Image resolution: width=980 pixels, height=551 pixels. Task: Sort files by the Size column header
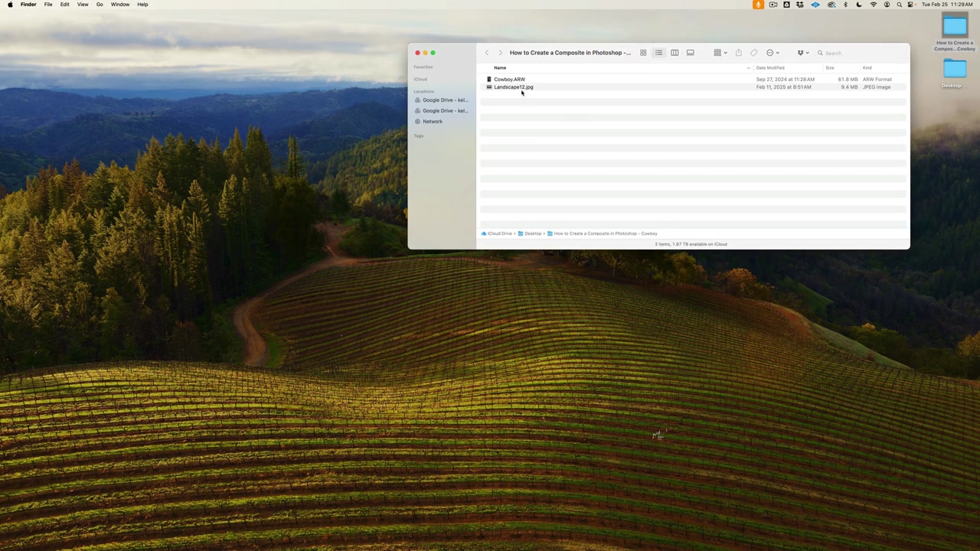[830, 67]
